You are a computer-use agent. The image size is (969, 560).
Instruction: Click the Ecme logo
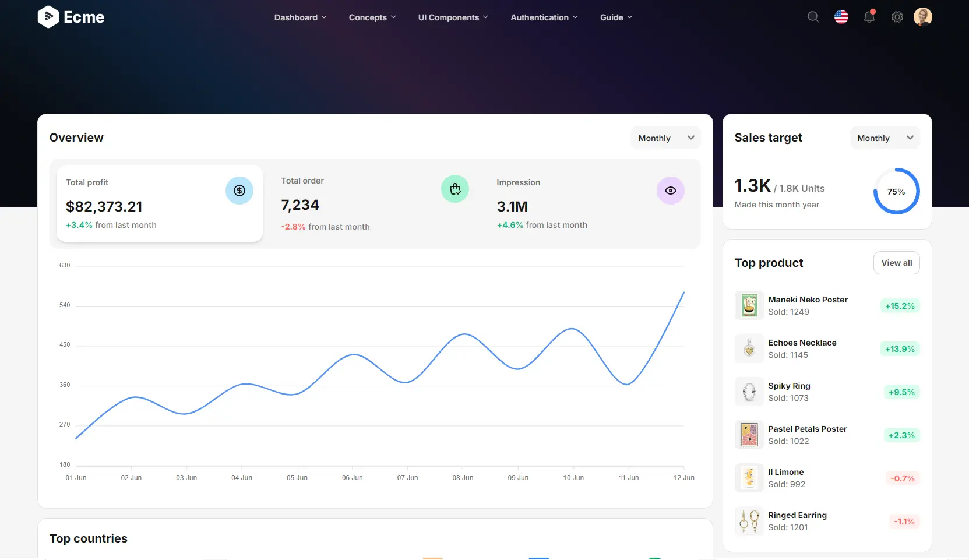pyautogui.click(x=71, y=17)
